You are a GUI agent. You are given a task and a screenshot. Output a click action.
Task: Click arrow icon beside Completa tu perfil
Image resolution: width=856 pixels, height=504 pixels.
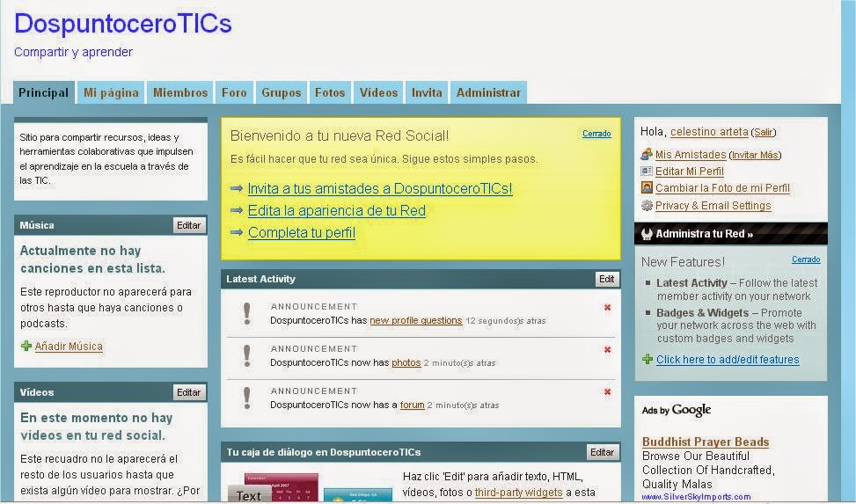(x=237, y=232)
